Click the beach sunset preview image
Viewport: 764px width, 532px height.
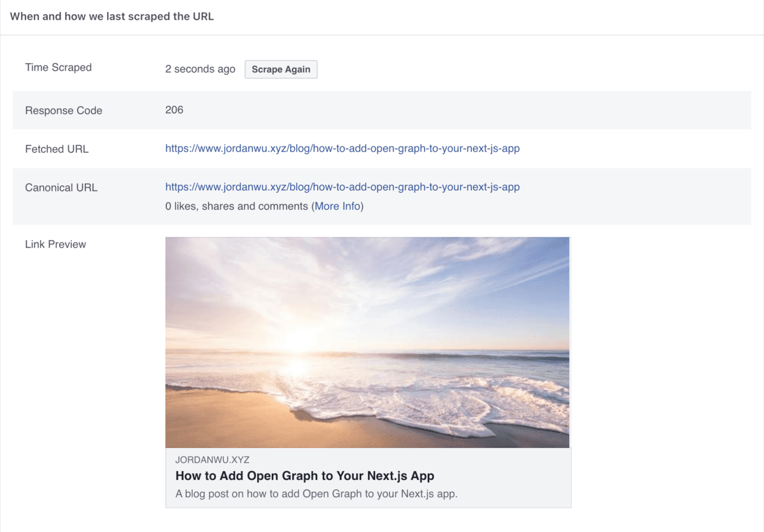point(367,342)
